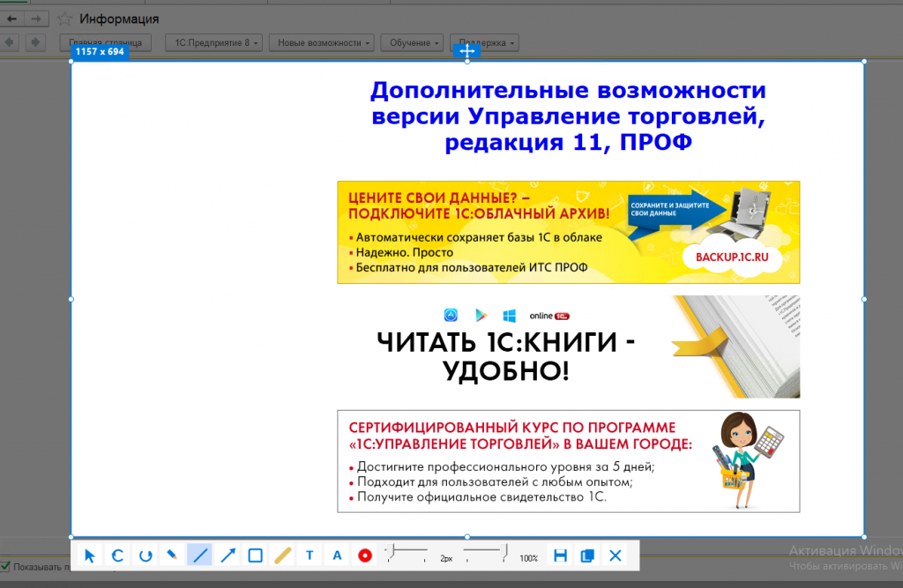Save the screenshot with the floppy icon
903x588 pixels.
(x=560, y=555)
